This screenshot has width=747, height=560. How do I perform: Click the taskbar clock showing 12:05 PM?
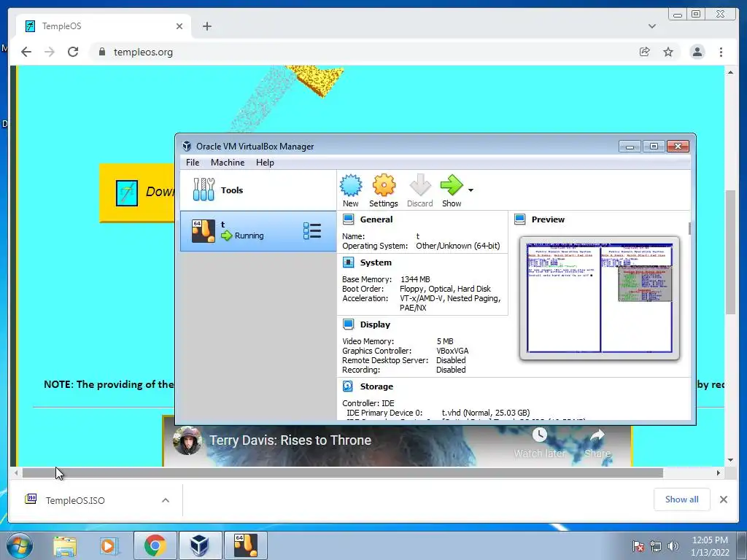coord(710,546)
